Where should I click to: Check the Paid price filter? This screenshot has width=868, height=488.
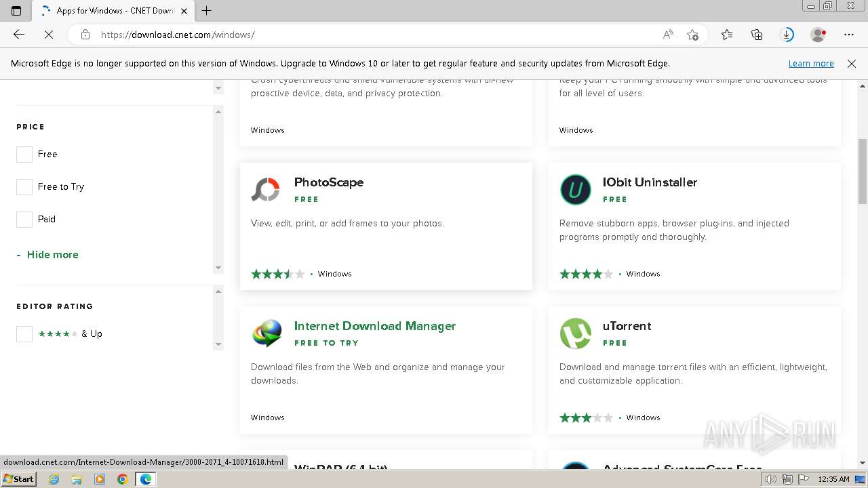24,220
